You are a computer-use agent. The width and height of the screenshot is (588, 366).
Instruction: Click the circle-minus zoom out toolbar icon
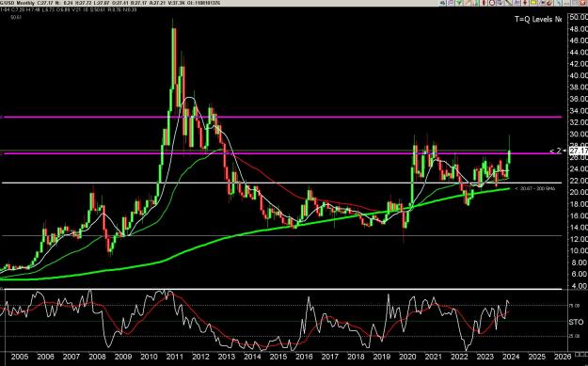tap(492, 3)
